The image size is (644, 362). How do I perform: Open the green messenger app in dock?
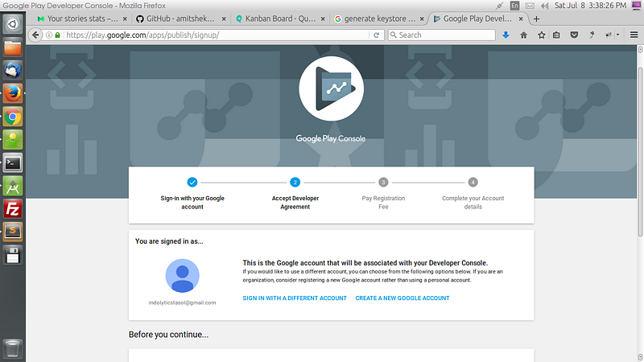13,140
